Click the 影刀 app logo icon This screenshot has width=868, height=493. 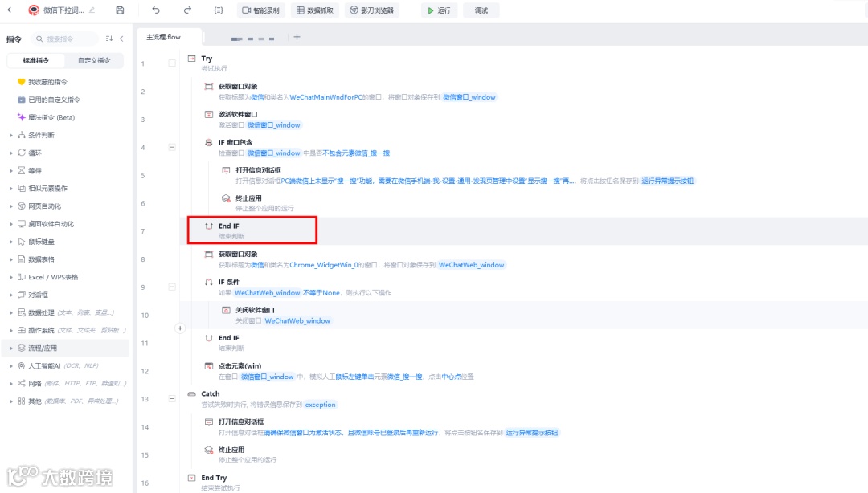tap(34, 10)
